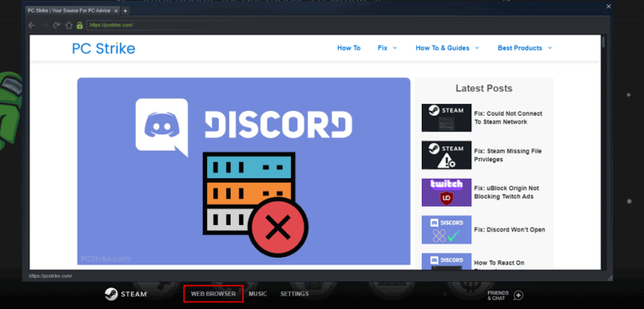Click the Friends & Chat plus icon
Image resolution: width=644 pixels, height=309 pixels.
click(519, 295)
